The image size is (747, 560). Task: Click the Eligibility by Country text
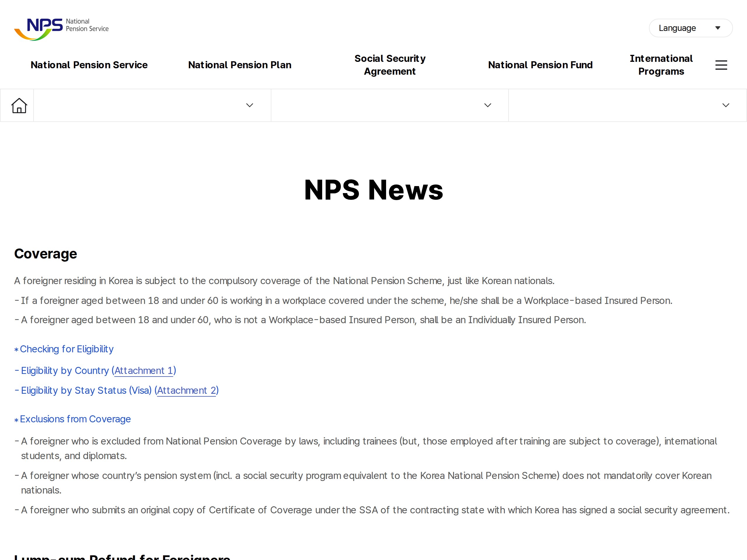coord(65,371)
